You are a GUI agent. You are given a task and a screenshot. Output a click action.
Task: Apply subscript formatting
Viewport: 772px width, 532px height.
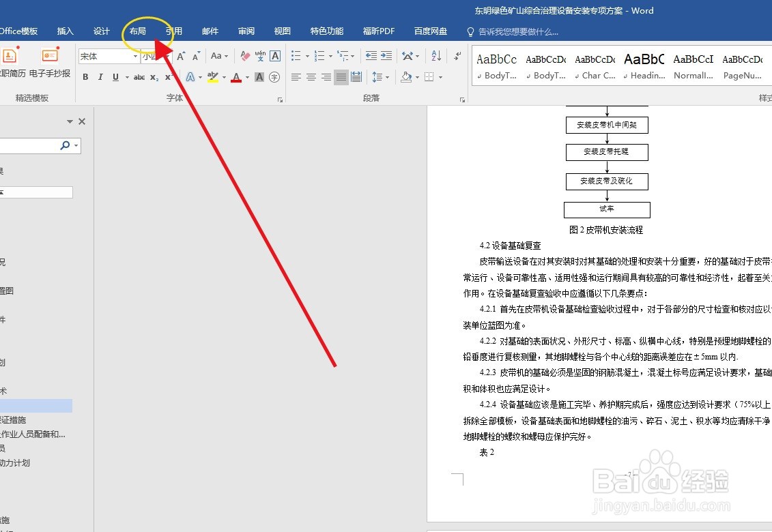153,77
